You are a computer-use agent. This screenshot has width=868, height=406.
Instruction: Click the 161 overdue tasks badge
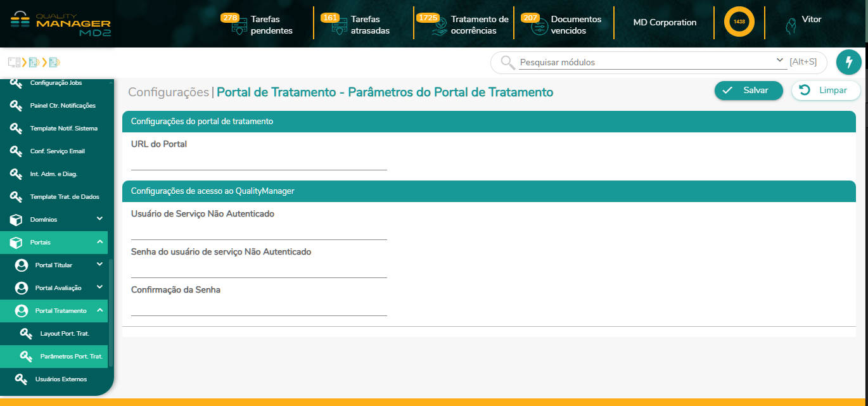click(x=329, y=18)
